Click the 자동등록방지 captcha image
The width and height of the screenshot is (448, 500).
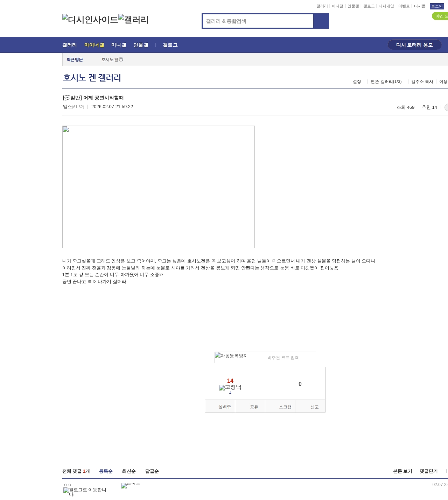[x=231, y=356]
